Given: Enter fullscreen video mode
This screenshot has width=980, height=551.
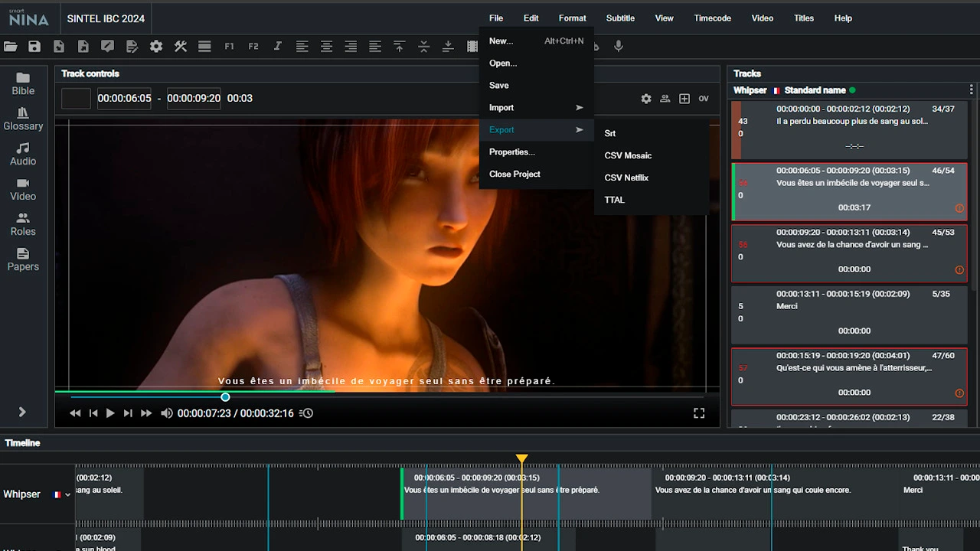Looking at the screenshot, I should click(x=699, y=413).
